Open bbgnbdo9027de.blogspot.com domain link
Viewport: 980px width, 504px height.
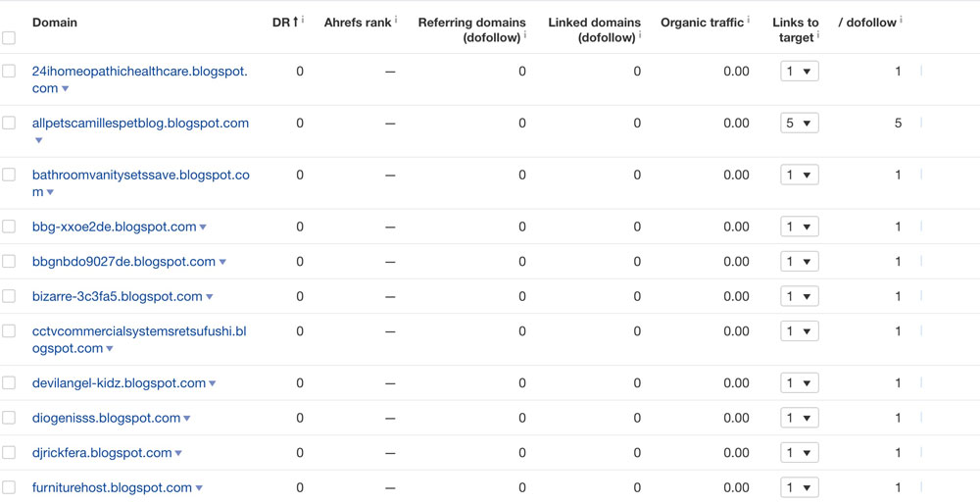[x=123, y=262]
